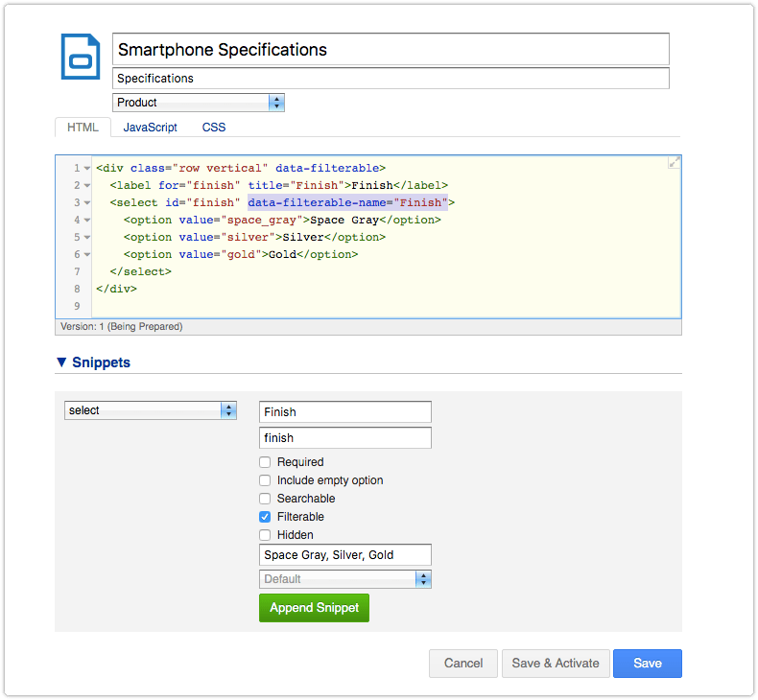
Task: Click the space_gray option line in code
Action: pos(282,221)
